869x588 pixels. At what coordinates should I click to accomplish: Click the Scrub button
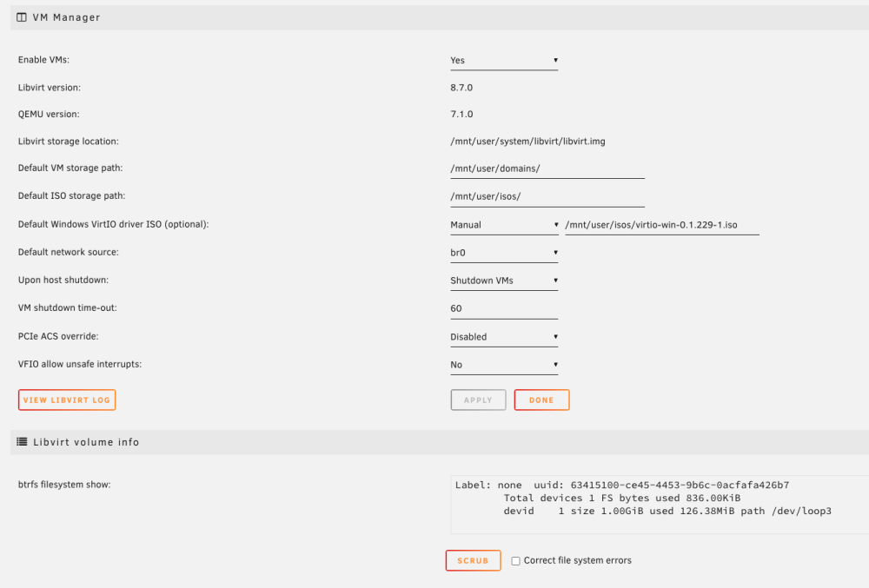474,560
